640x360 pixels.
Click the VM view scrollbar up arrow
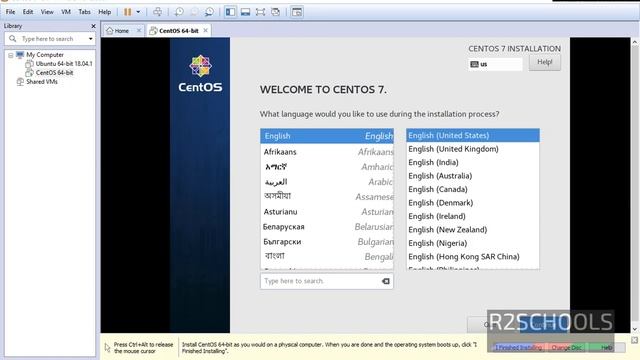[x=635, y=42]
